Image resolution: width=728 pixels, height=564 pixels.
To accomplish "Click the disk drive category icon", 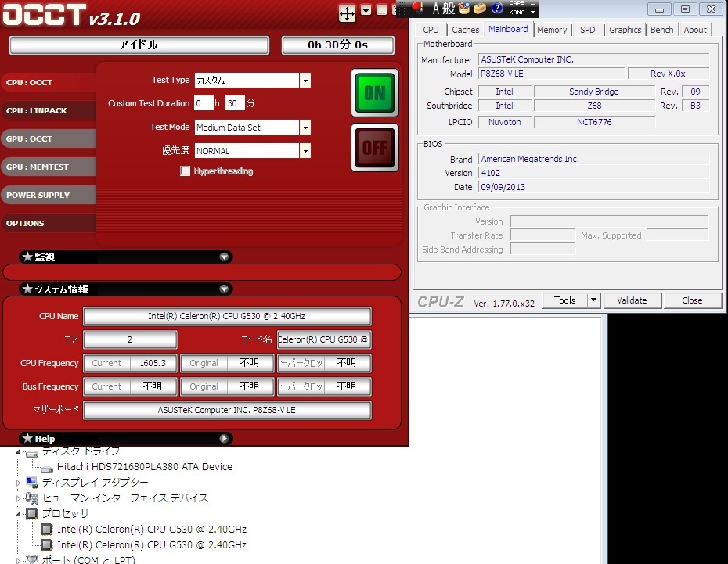I will [x=32, y=452].
